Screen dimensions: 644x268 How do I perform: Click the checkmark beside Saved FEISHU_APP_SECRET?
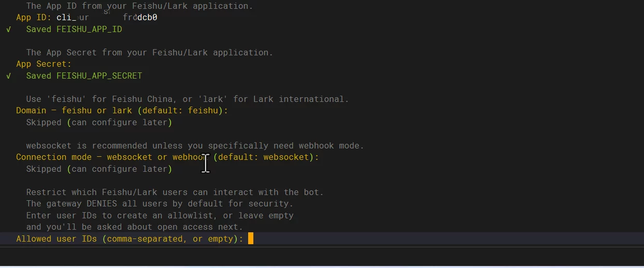click(x=8, y=76)
